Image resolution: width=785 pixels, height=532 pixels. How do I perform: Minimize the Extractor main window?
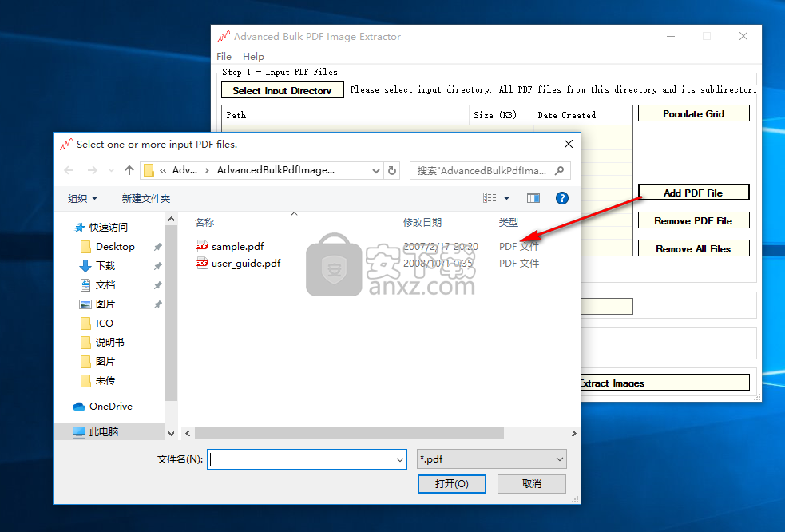coord(671,36)
